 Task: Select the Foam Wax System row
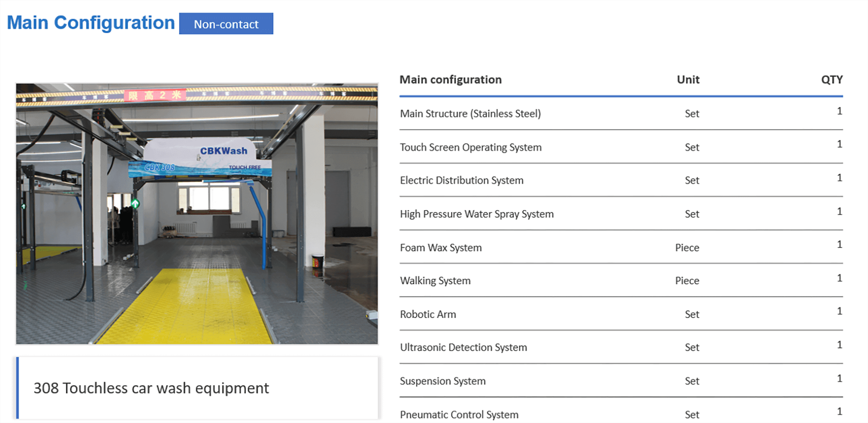[x=441, y=248]
